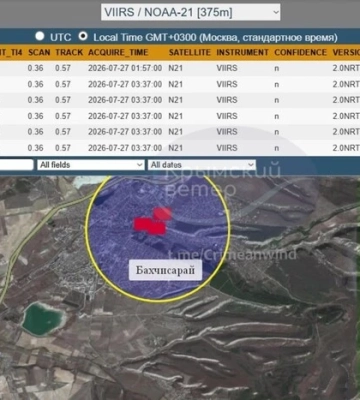This screenshot has width=360, height=400.
Task: Sort by the INSTRUMENT column header
Action: click(x=242, y=53)
